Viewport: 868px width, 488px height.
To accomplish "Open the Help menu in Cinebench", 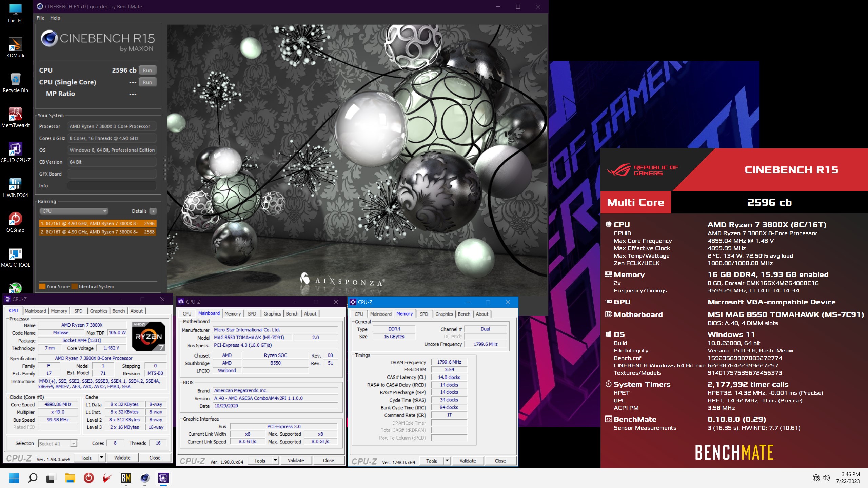I will coord(55,18).
